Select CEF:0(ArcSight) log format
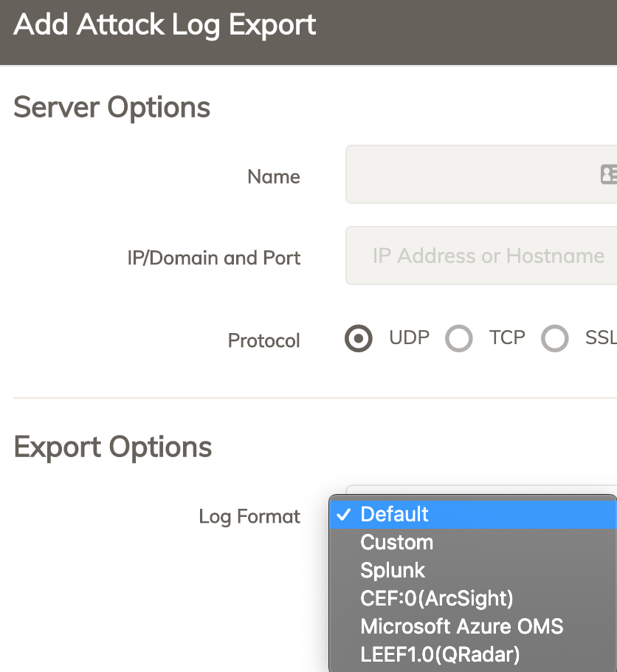Viewport: 617px width, 672px height. 436,598
